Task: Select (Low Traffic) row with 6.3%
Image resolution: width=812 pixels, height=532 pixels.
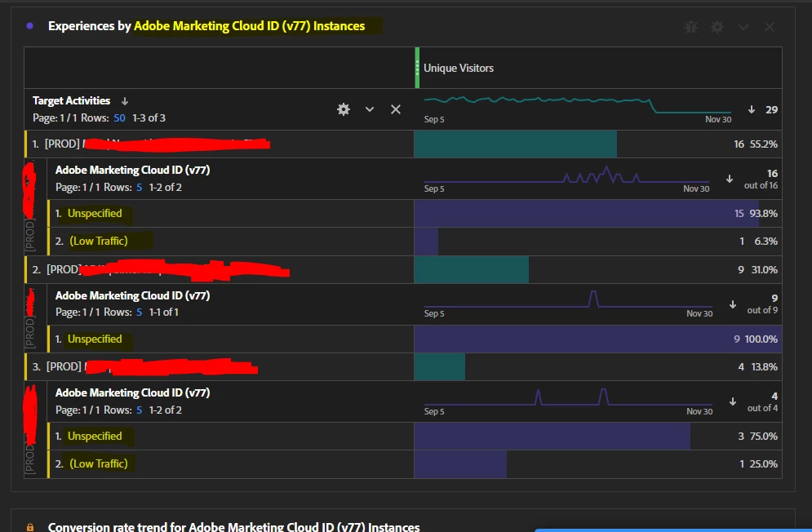Action: point(230,241)
